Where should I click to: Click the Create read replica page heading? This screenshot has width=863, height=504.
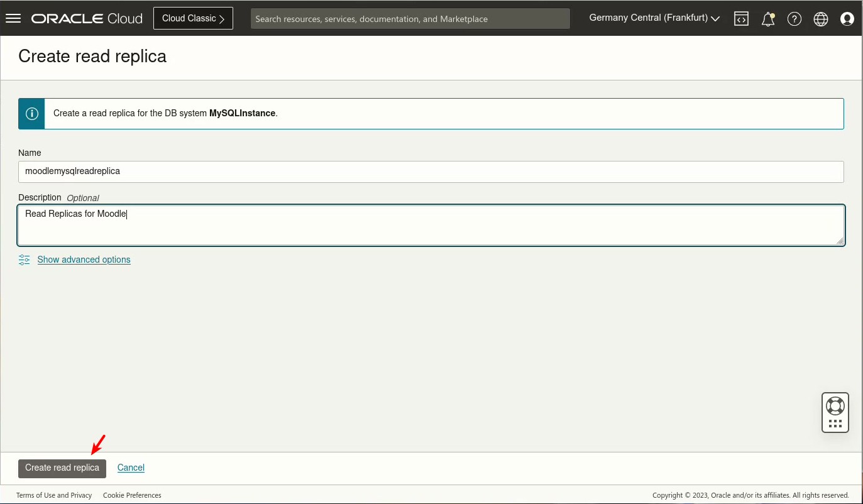pos(92,57)
